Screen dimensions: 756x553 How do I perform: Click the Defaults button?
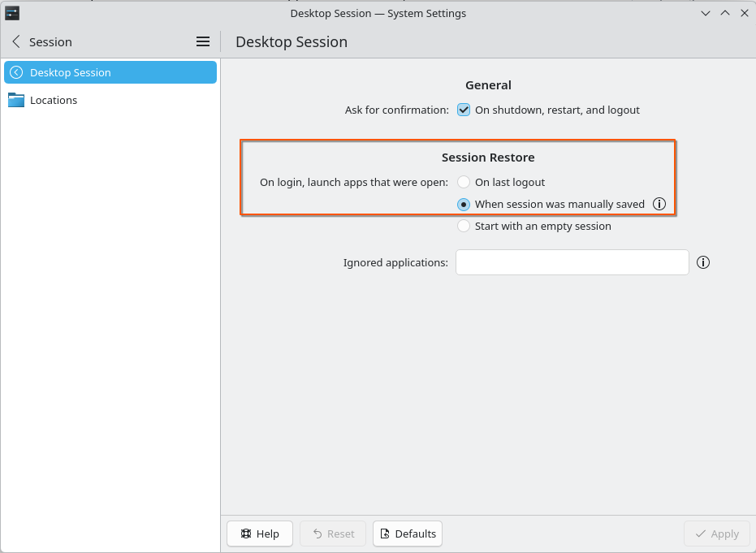[408, 534]
